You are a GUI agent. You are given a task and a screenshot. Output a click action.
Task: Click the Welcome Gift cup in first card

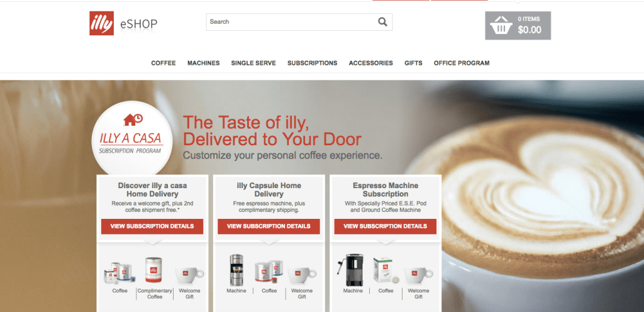pyautogui.click(x=189, y=275)
